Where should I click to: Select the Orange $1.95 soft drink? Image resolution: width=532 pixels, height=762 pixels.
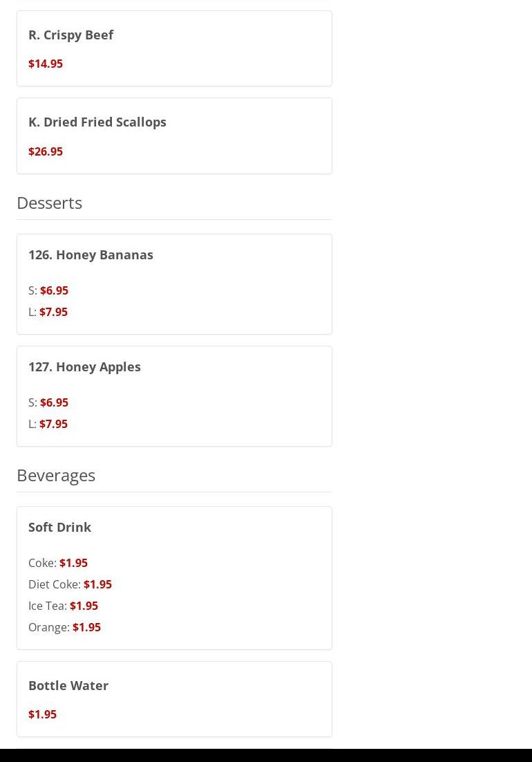point(86,627)
